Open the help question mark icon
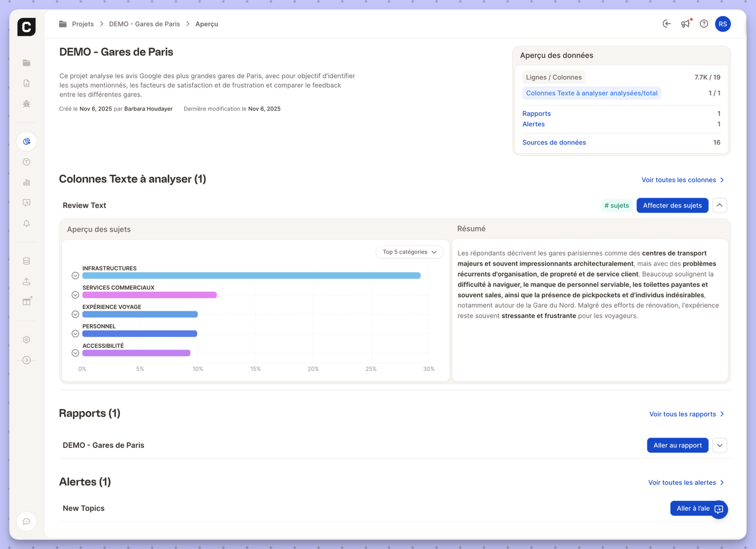 click(x=704, y=24)
